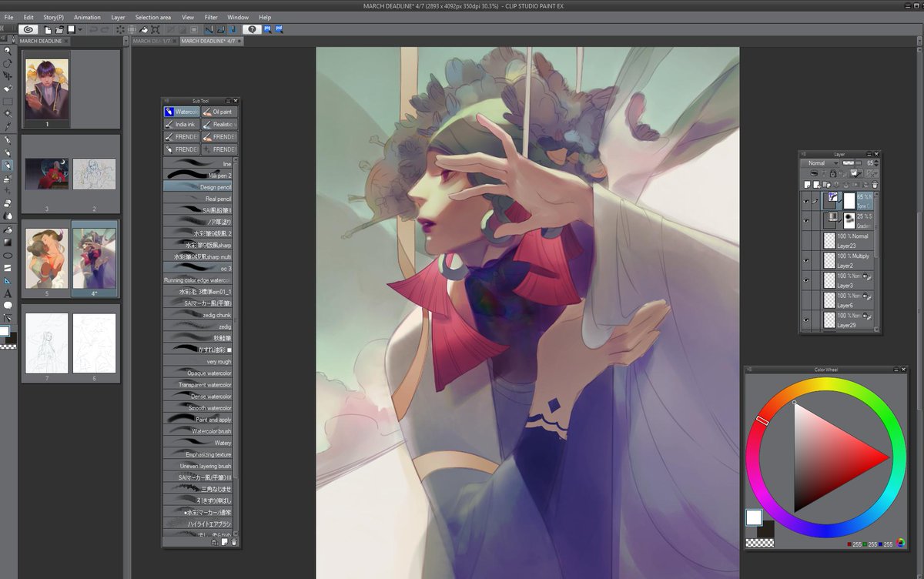Select the Pen tool in toolbox
The image size is (924, 579).
(8, 140)
